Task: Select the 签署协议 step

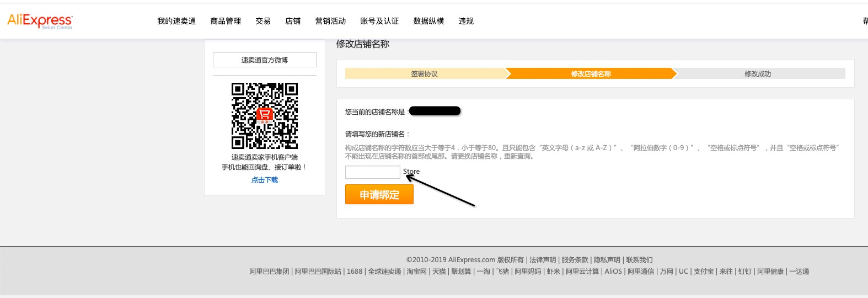Action: point(425,73)
